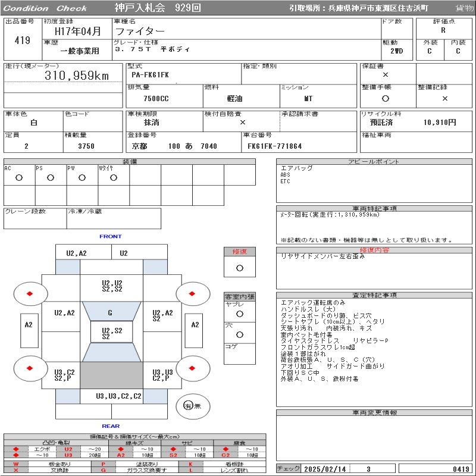The height and width of the screenshot is (476, 476).
Task: Click the front-right tire red diamond marker
Action: click(192, 293)
